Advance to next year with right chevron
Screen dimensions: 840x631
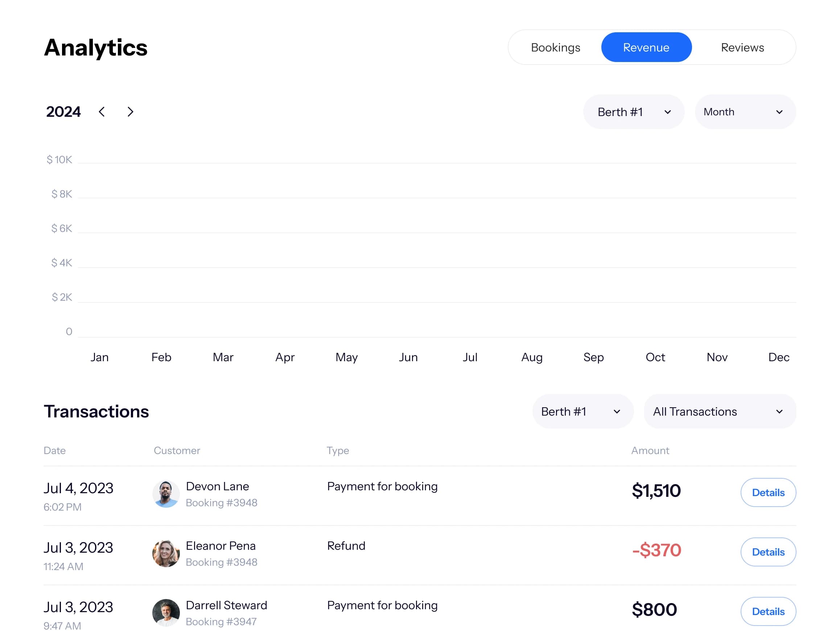click(130, 112)
